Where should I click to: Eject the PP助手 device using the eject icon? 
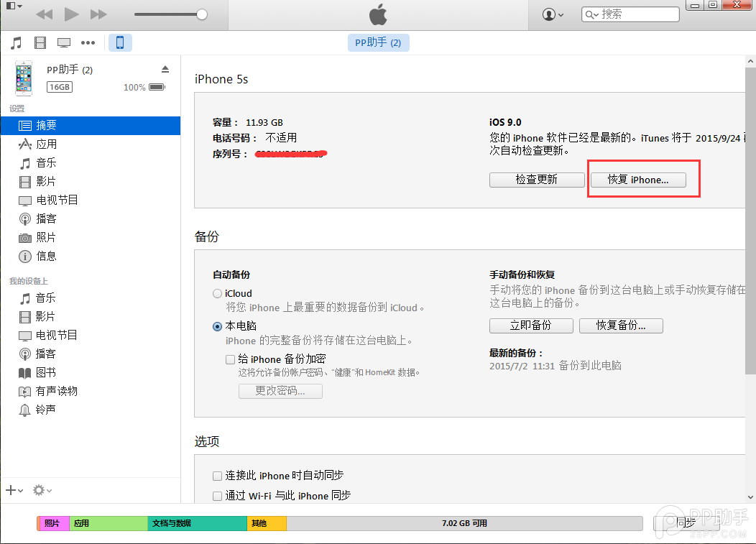coord(165,68)
